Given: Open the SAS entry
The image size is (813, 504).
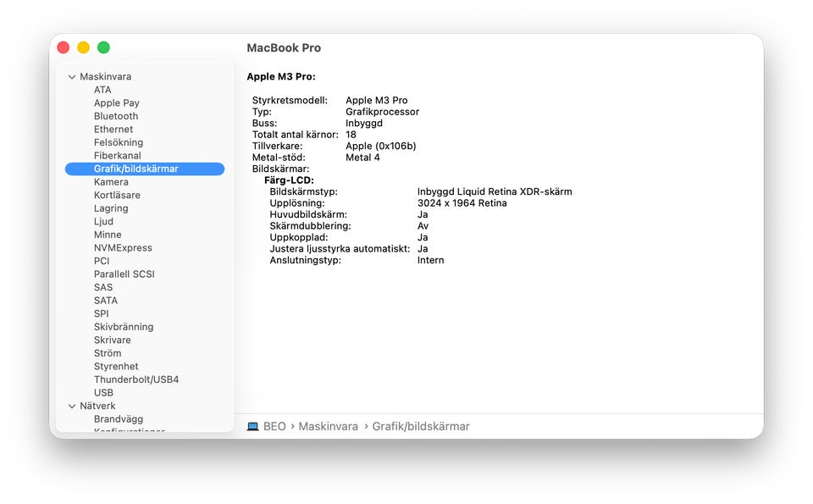Looking at the screenshot, I should coord(102,287).
